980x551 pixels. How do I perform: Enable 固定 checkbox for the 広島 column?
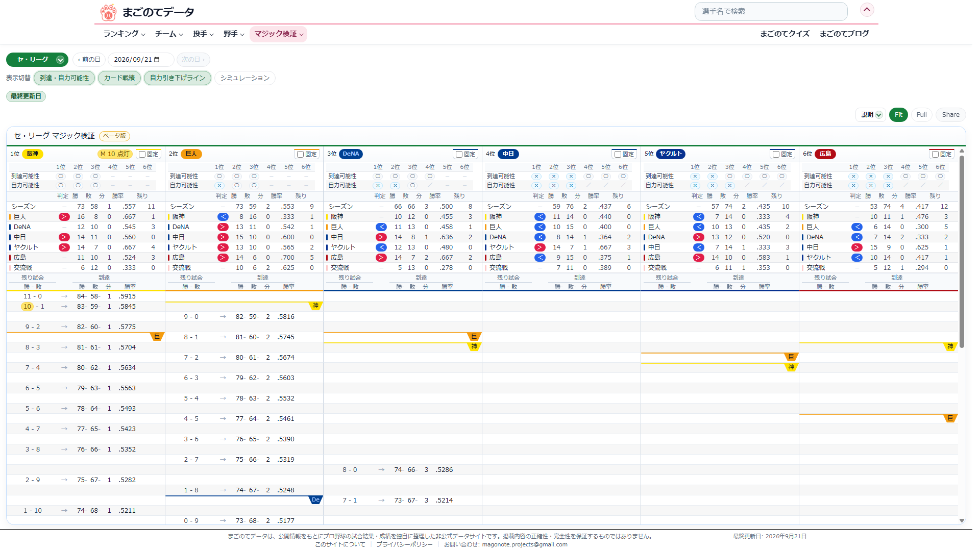pos(936,154)
